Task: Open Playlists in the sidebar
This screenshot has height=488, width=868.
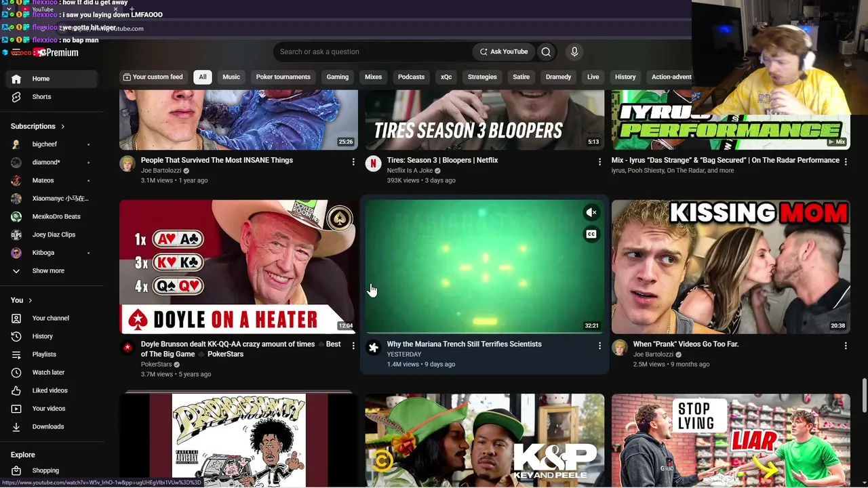Action: (52, 354)
